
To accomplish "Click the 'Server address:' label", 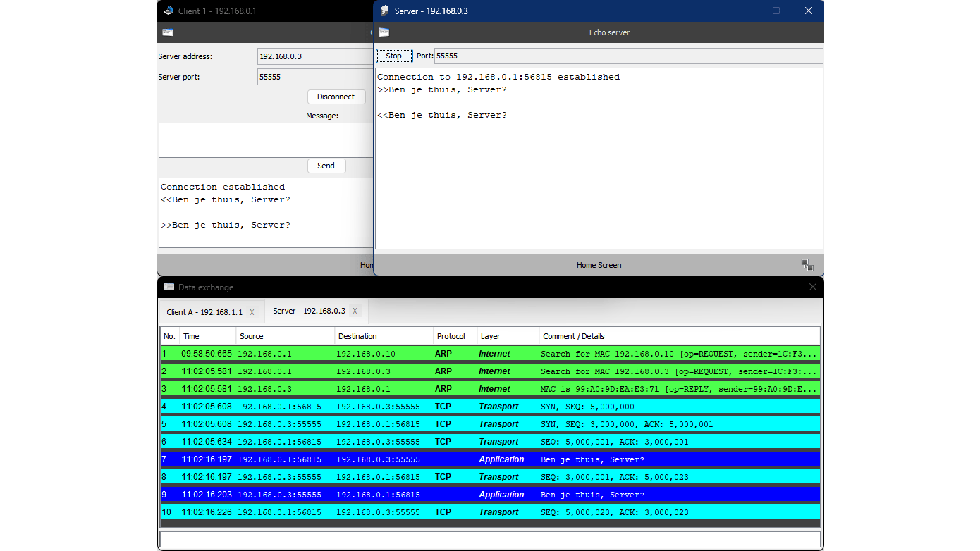I will (x=185, y=56).
